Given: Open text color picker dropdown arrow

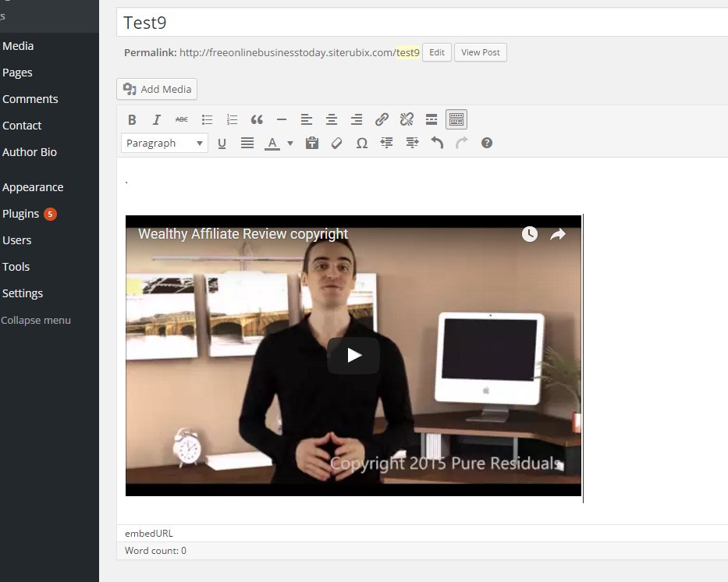Looking at the screenshot, I should (290, 144).
